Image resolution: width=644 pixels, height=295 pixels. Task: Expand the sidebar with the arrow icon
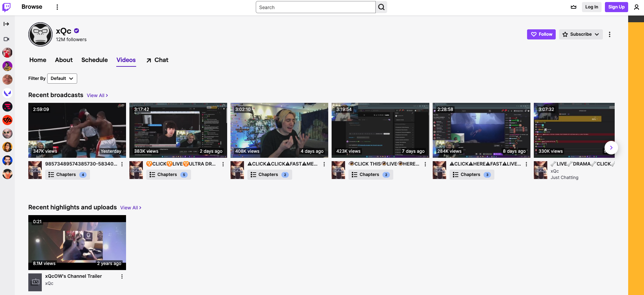tap(6, 24)
